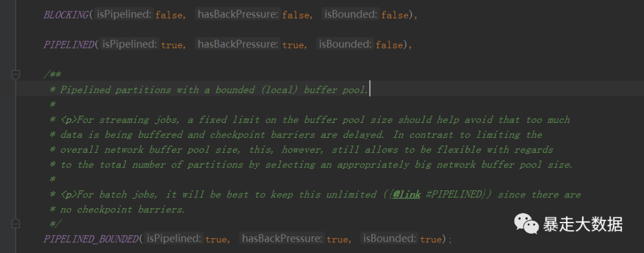Click the isBounded true value of PIPELINED_BOUNDED

(x=431, y=239)
